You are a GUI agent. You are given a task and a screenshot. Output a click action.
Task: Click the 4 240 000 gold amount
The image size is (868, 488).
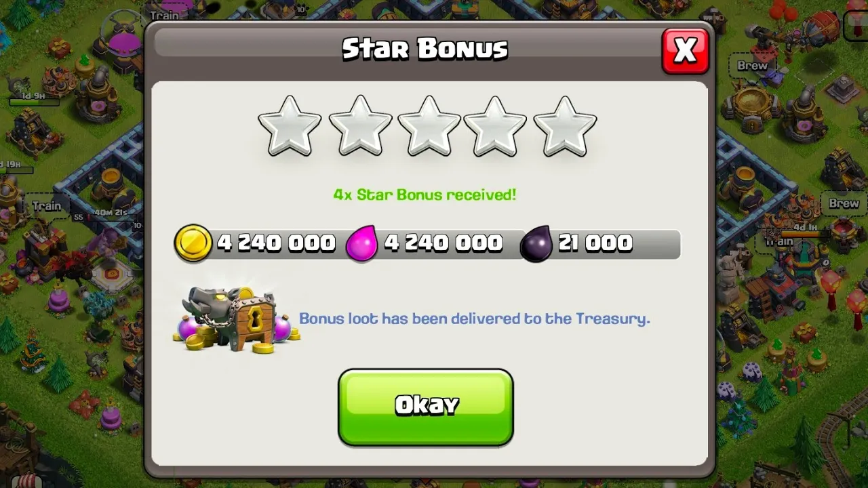(x=276, y=243)
